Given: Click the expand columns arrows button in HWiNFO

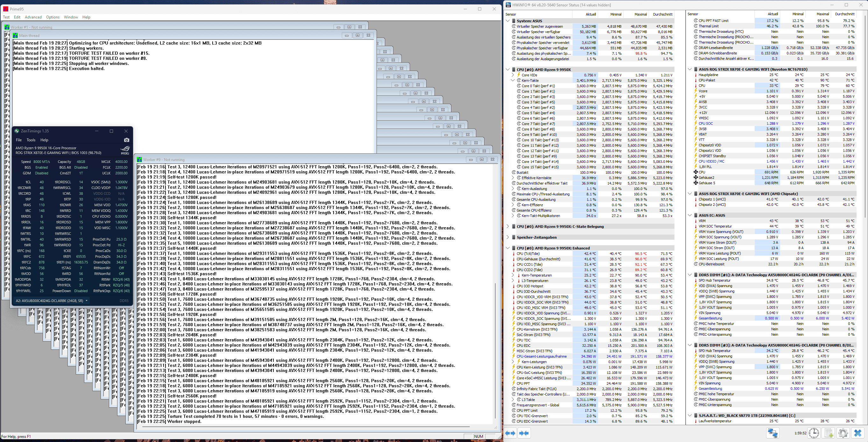Looking at the screenshot, I should click(x=511, y=433).
